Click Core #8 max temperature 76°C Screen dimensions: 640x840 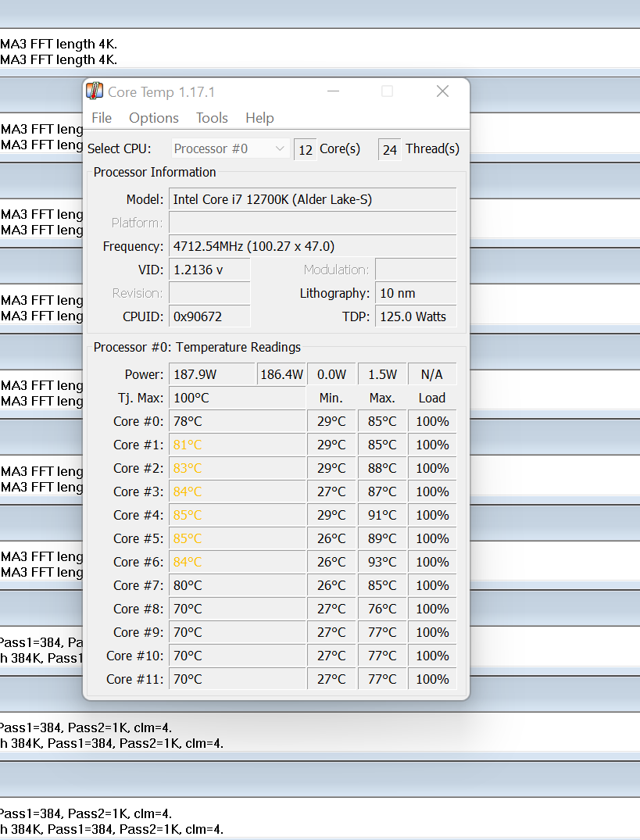pyautogui.click(x=382, y=609)
